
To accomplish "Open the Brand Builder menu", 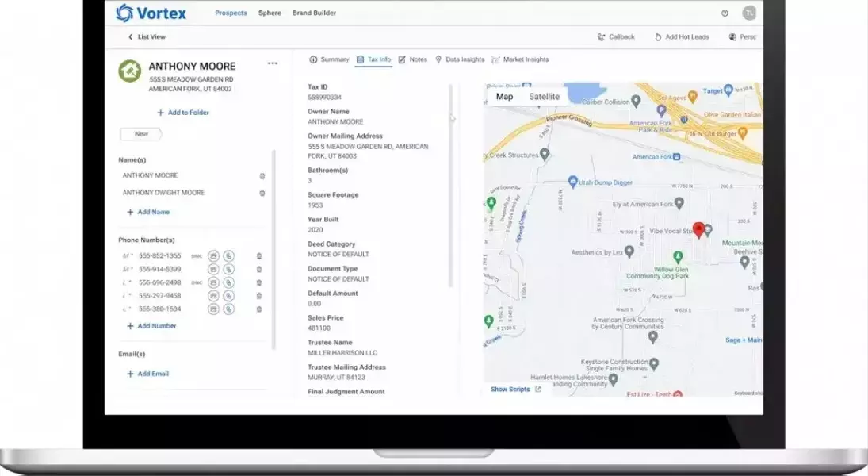I will [314, 13].
